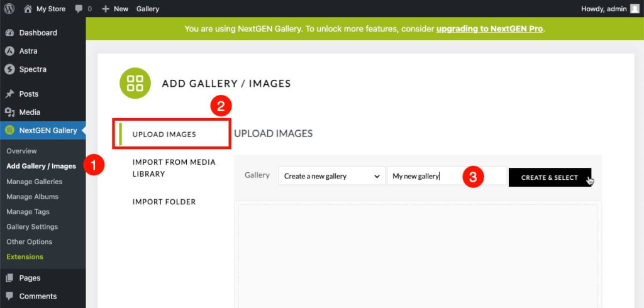This screenshot has height=308, width=644.
Task: Click the Astra logo icon
Action: coord(9,51)
